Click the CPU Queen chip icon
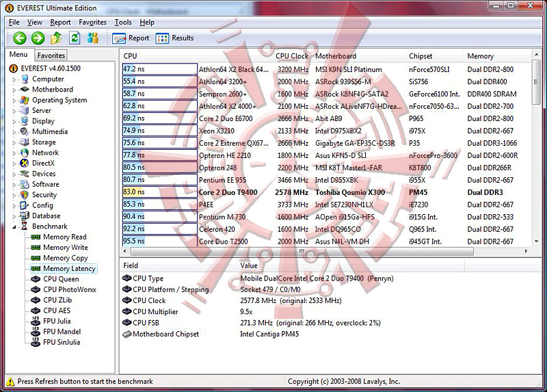547x392 pixels. [x=36, y=279]
